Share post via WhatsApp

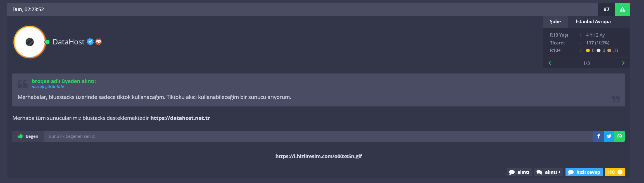(619, 136)
